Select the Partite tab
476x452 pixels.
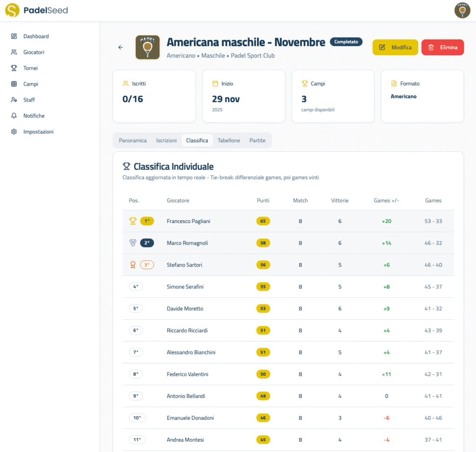click(x=257, y=140)
